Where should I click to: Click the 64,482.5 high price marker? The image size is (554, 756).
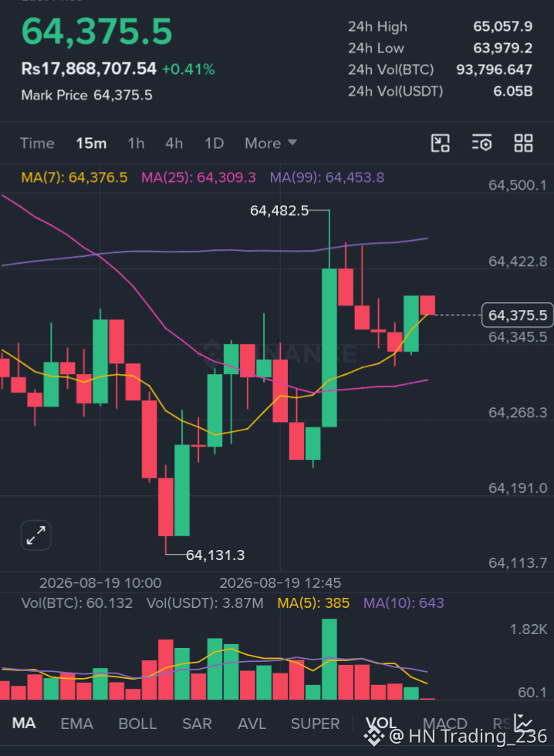point(279,211)
